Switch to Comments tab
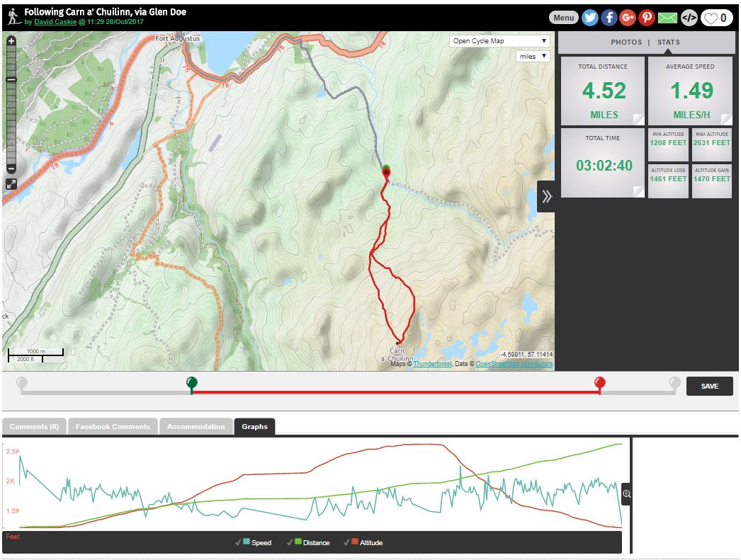 (34, 426)
